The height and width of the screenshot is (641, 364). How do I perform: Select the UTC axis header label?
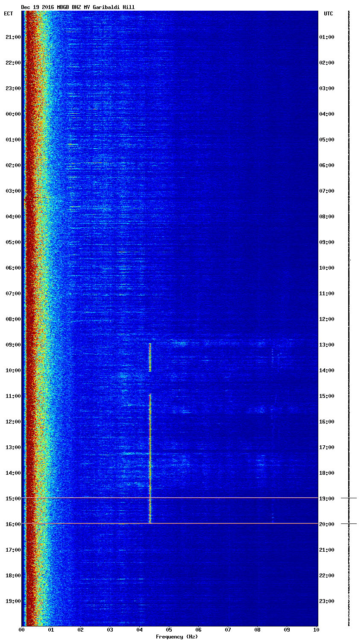click(x=328, y=14)
